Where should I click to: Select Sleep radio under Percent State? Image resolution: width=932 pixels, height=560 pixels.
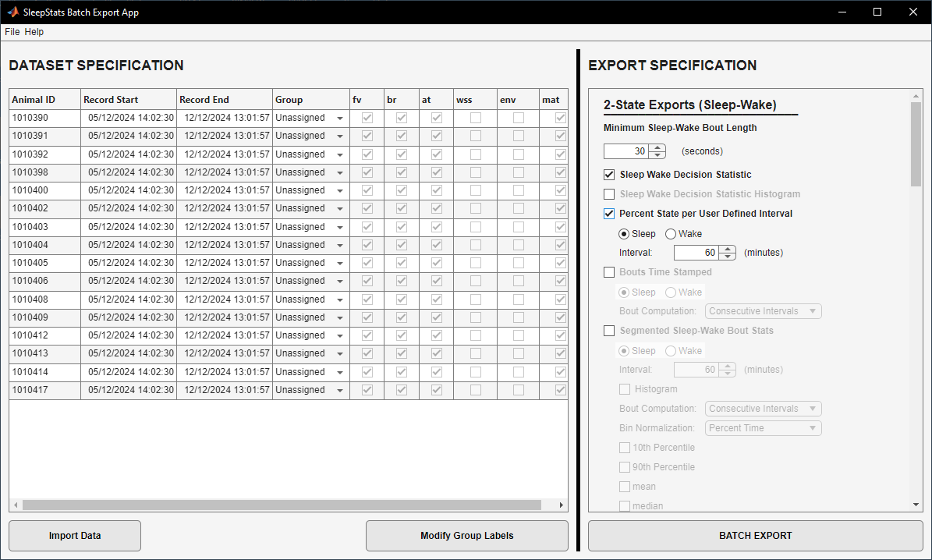(624, 234)
